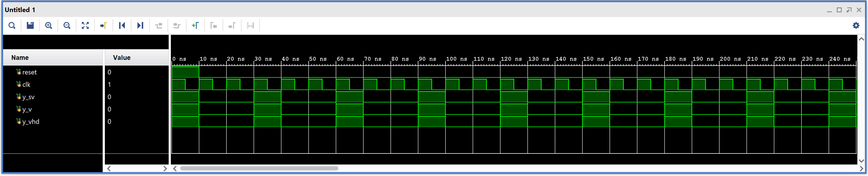The height and width of the screenshot is (176, 868).
Task: Select the y_sv signal
Action: [x=28, y=97]
